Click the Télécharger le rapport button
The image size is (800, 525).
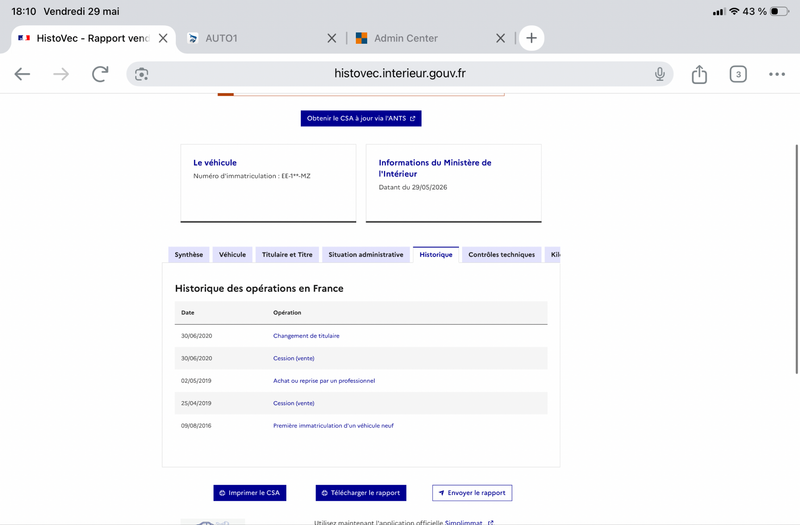tap(361, 493)
